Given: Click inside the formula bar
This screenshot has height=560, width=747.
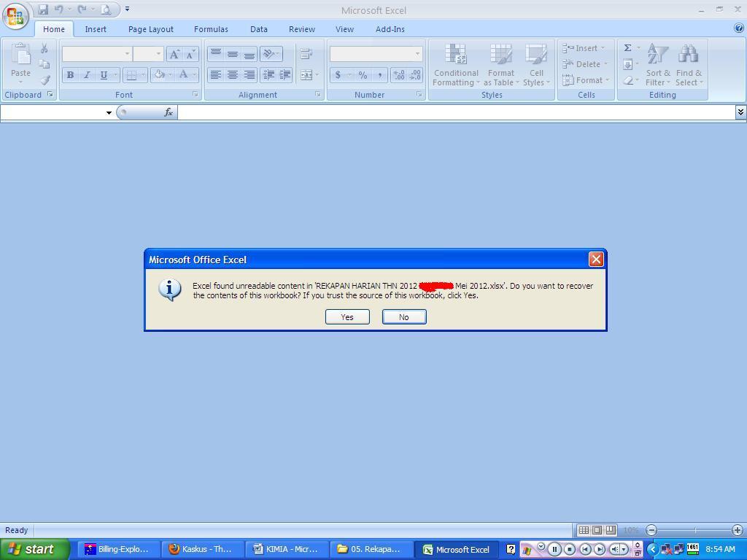Looking at the screenshot, I should click(x=457, y=112).
